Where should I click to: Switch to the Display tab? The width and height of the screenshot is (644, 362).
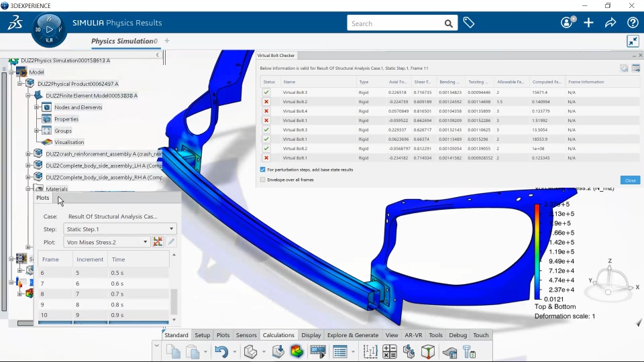pos(311,335)
